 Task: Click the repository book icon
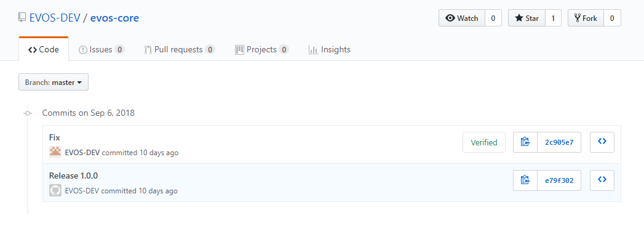pos(22,18)
